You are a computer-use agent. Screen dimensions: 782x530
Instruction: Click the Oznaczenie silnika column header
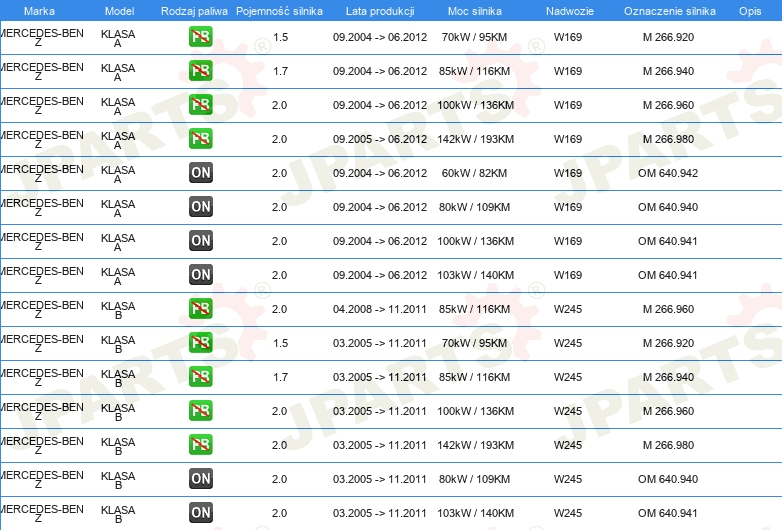tap(670, 11)
